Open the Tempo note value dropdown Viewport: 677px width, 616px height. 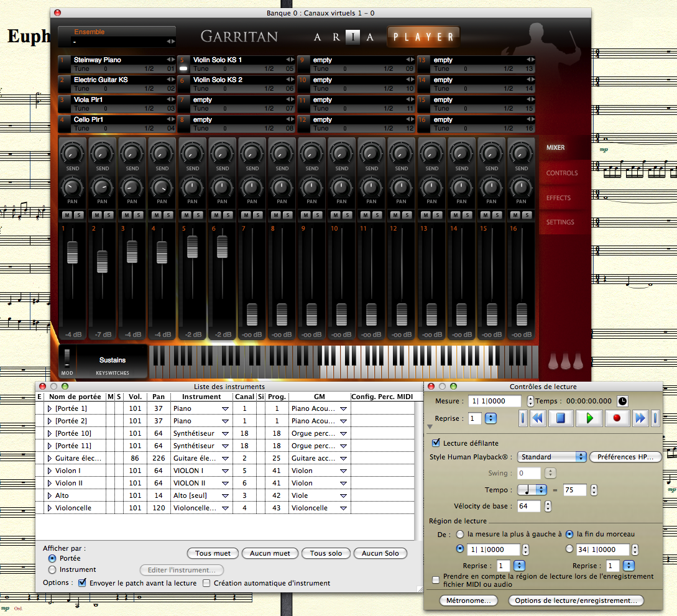coord(533,490)
